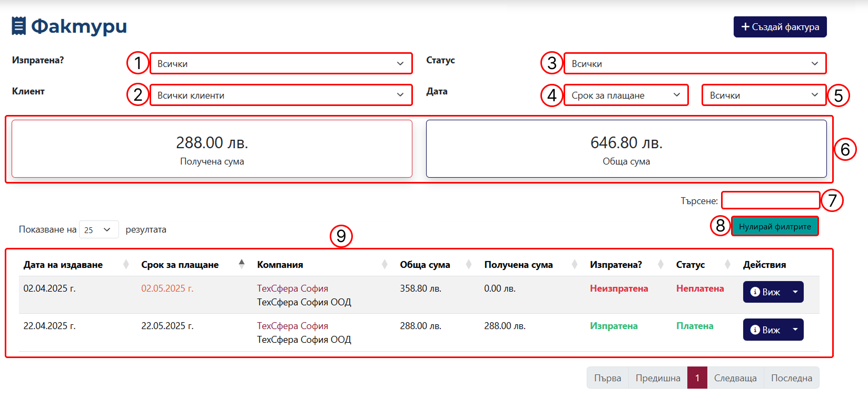Click the Създай фактура button
Screen dimensions: 868x405
pyautogui.click(x=780, y=27)
